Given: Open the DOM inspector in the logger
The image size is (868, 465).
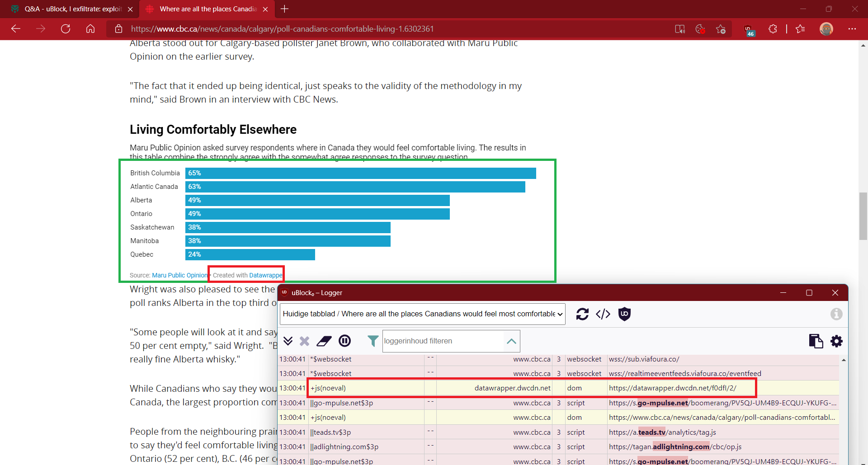Looking at the screenshot, I should (x=603, y=314).
